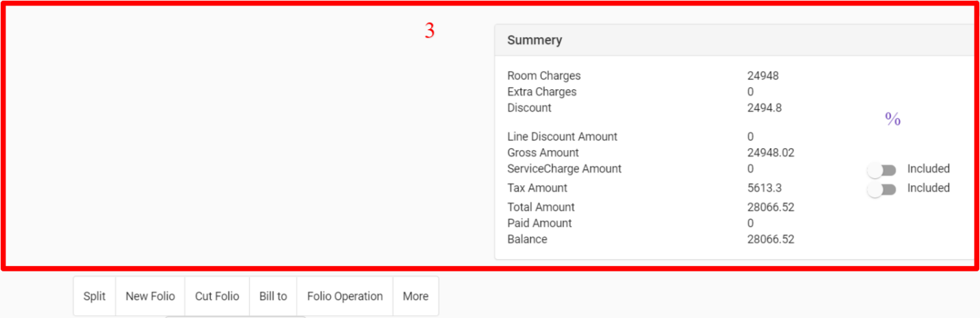Click the Tax Amount value 5613.3
The width and height of the screenshot is (980, 318).
(x=764, y=188)
